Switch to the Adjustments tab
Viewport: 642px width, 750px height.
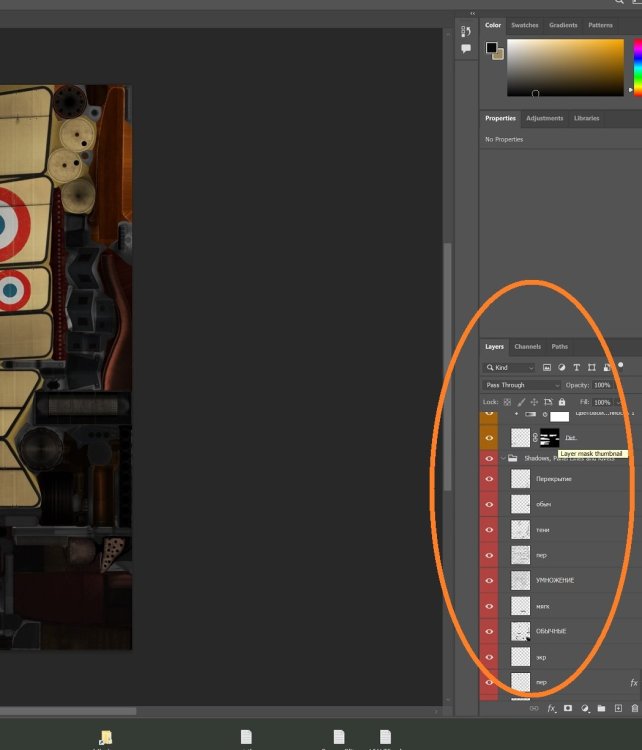[545, 118]
